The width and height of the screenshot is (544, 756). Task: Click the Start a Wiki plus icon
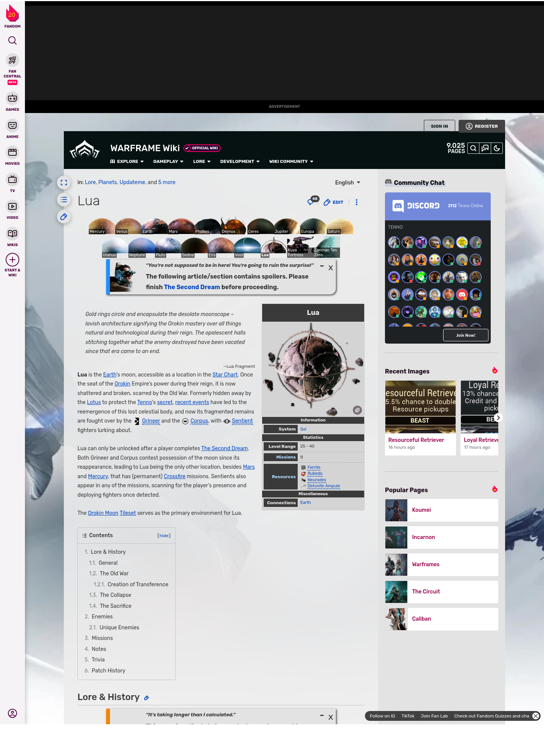point(12,260)
